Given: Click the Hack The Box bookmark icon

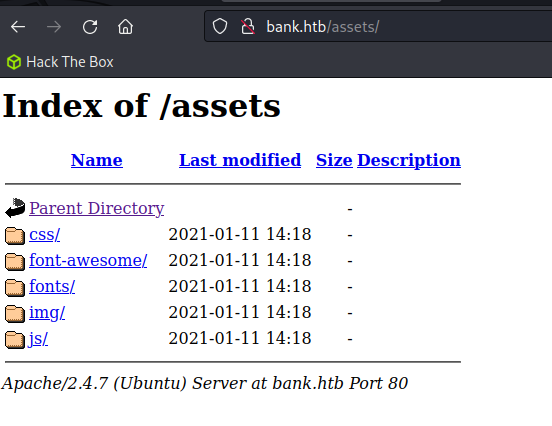Looking at the screenshot, I should (14, 62).
